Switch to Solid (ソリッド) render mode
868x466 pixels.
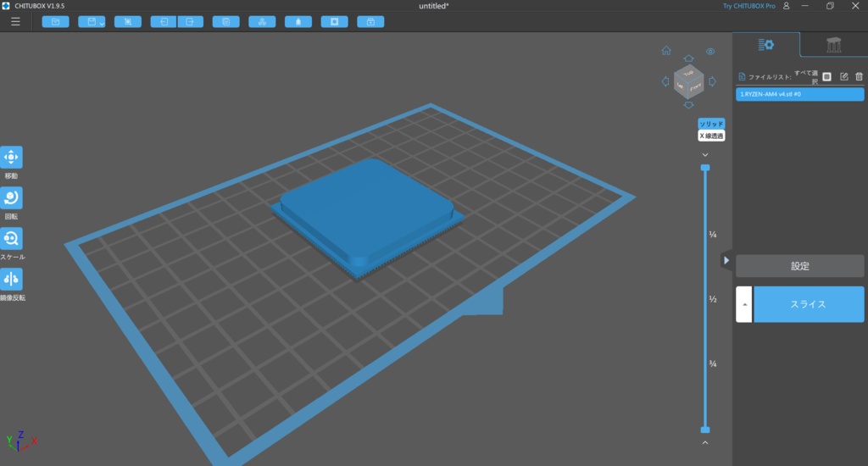click(711, 124)
